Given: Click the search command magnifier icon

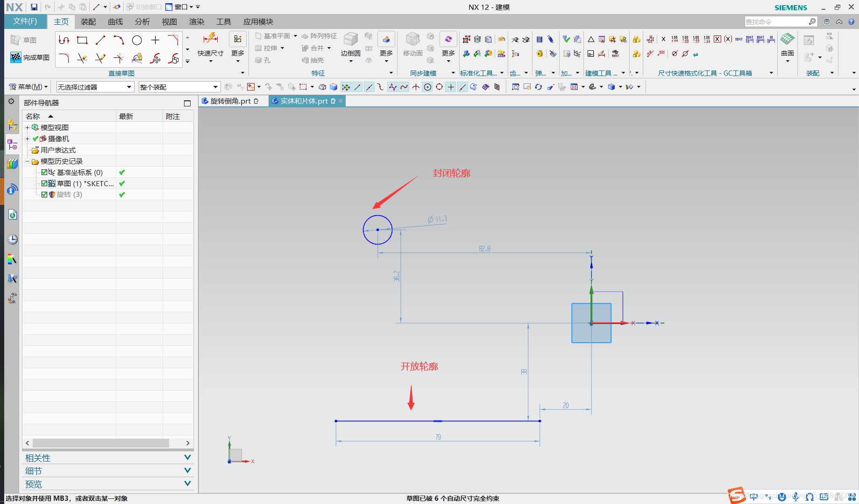Looking at the screenshot, I should pyautogui.click(x=812, y=21).
